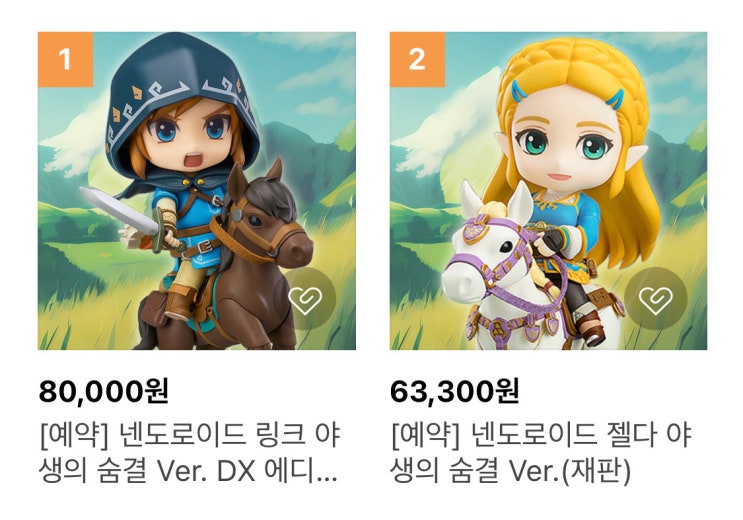
Task: Open the 넨도로이드 링크 야생의 숨결 title link
Action: click(x=190, y=453)
